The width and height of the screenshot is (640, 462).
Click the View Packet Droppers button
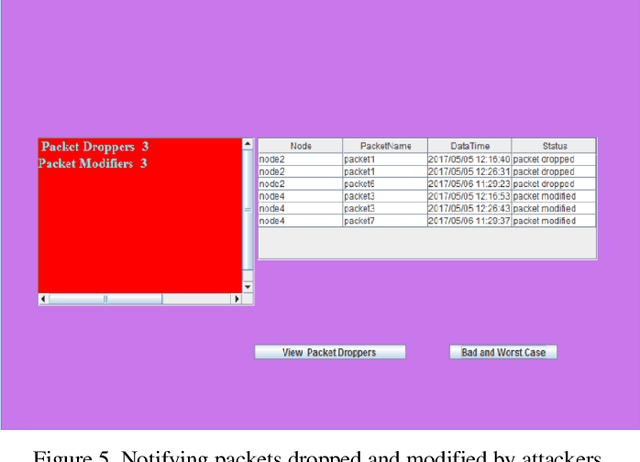coord(330,352)
